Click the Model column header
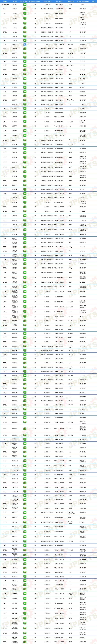 click(x=15, y=1)
